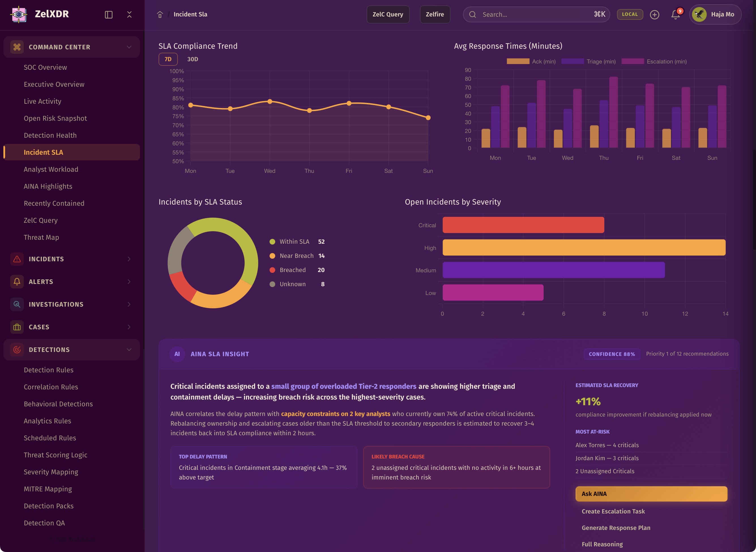Click the Incidents warning triangle icon
This screenshot has width=756, height=552.
[x=17, y=259]
